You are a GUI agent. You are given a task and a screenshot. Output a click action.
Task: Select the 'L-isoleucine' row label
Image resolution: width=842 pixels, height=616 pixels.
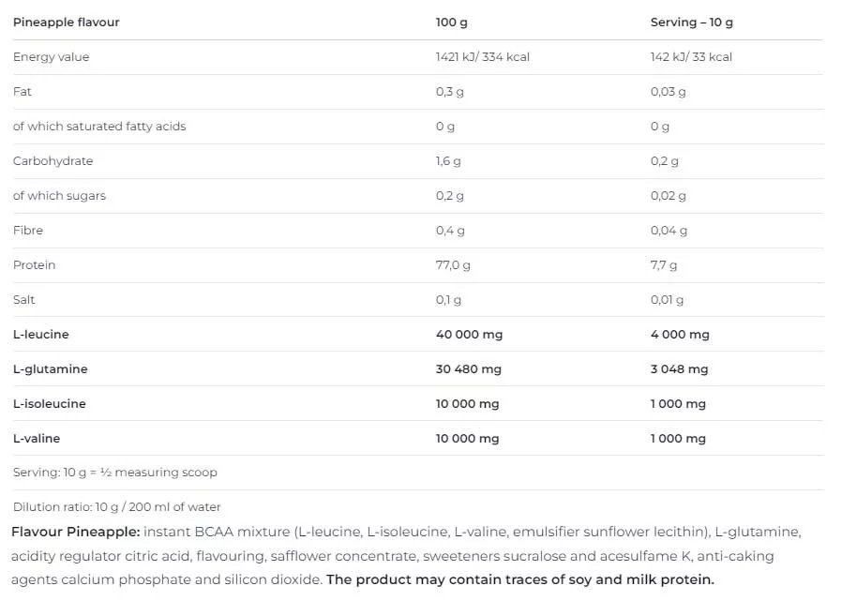[50, 404]
